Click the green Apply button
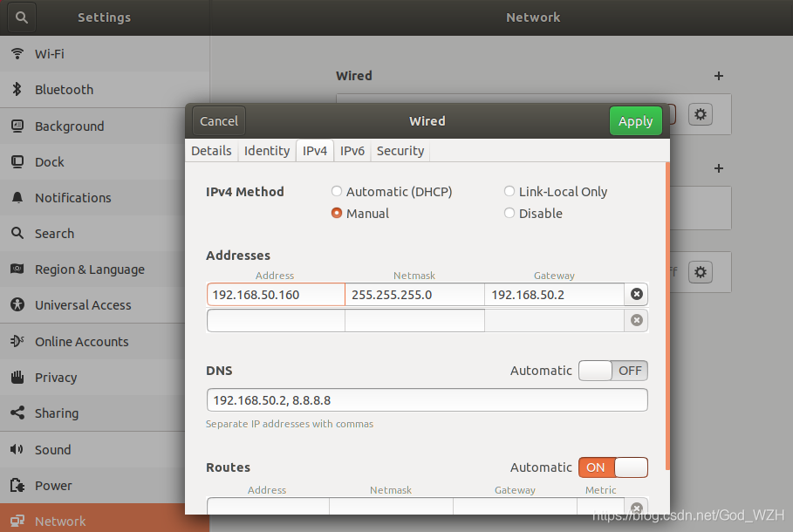This screenshot has width=793, height=532. [x=636, y=121]
